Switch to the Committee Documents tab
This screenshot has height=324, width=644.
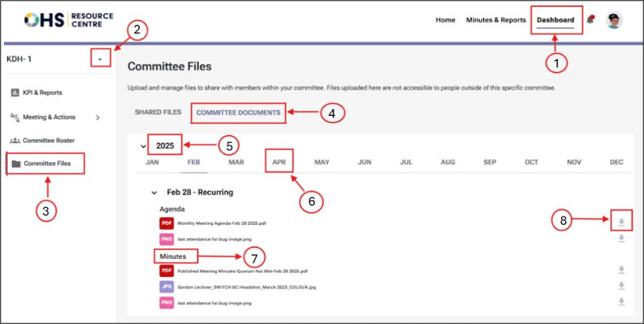pyautogui.click(x=238, y=112)
